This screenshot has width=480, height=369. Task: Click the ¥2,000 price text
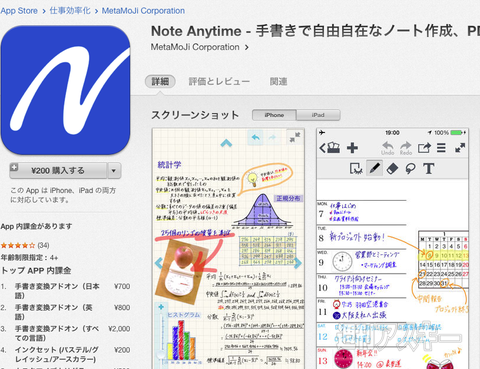(x=119, y=329)
